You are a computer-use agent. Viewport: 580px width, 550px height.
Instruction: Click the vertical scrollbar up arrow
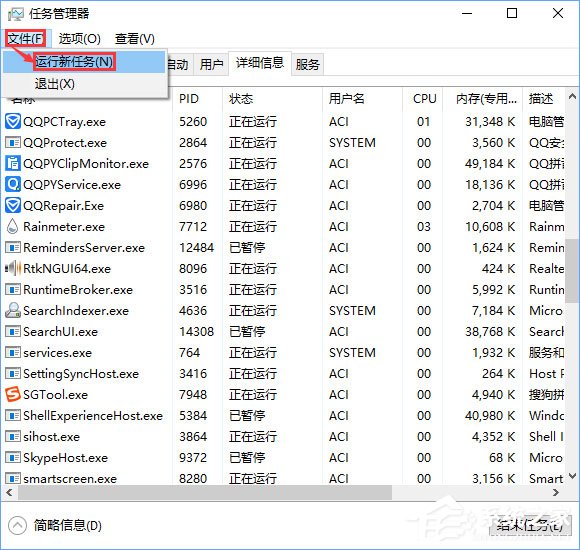tap(572, 97)
